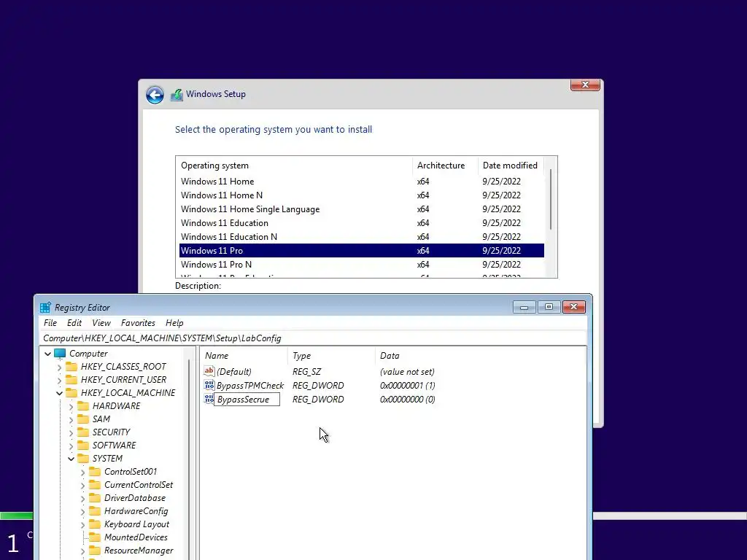Select Windows 11 Home
The image size is (747, 560).
pos(362,182)
